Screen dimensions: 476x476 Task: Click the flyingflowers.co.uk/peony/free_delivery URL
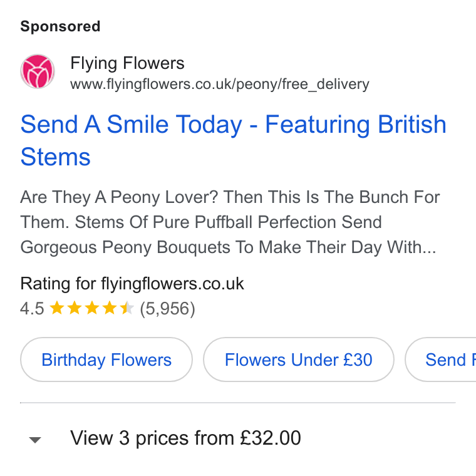[x=220, y=84]
